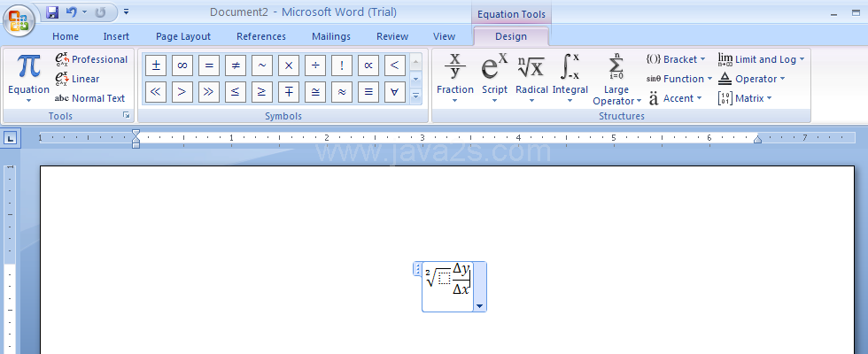
Task: Select the right indent marker on ruler
Action: click(758, 140)
